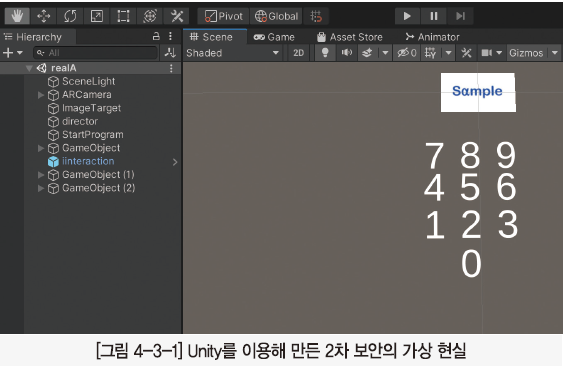Click Hierarchy search-by-type icon
The height and width of the screenshot is (368, 566).
point(170,53)
